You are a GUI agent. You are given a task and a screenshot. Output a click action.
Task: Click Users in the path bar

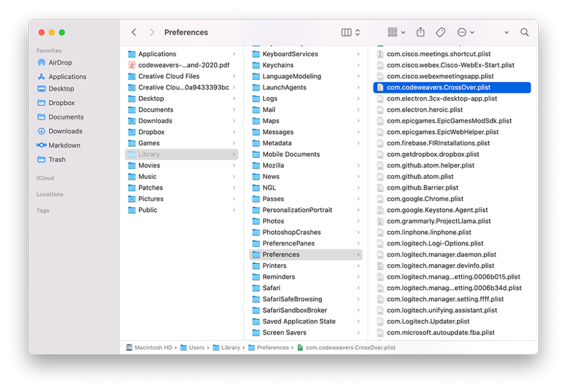[x=197, y=348]
